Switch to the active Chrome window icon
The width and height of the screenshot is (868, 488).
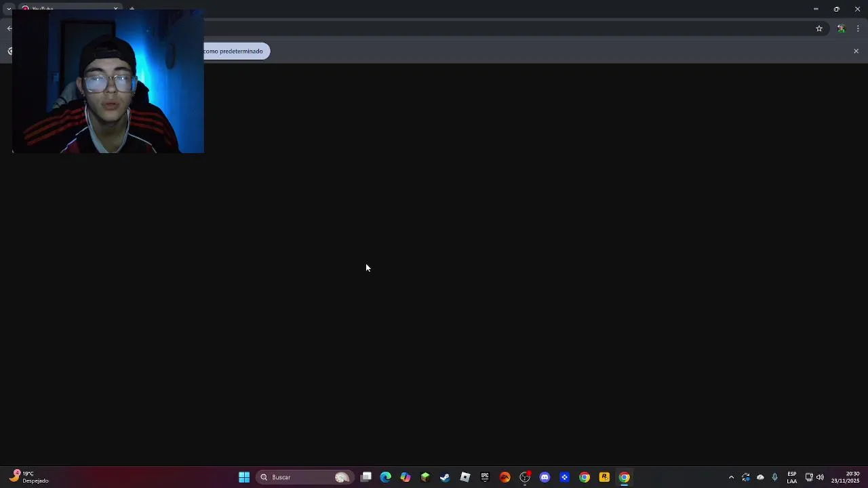click(x=624, y=477)
